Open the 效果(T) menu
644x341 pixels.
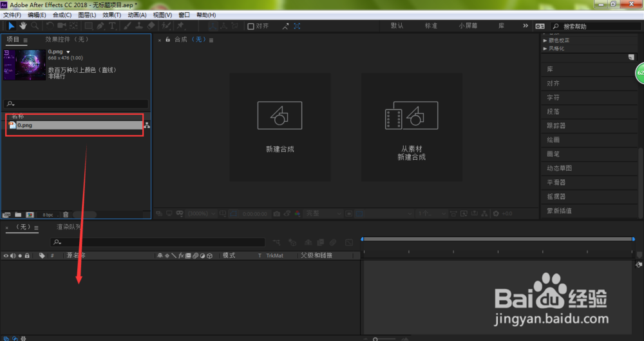pos(111,15)
